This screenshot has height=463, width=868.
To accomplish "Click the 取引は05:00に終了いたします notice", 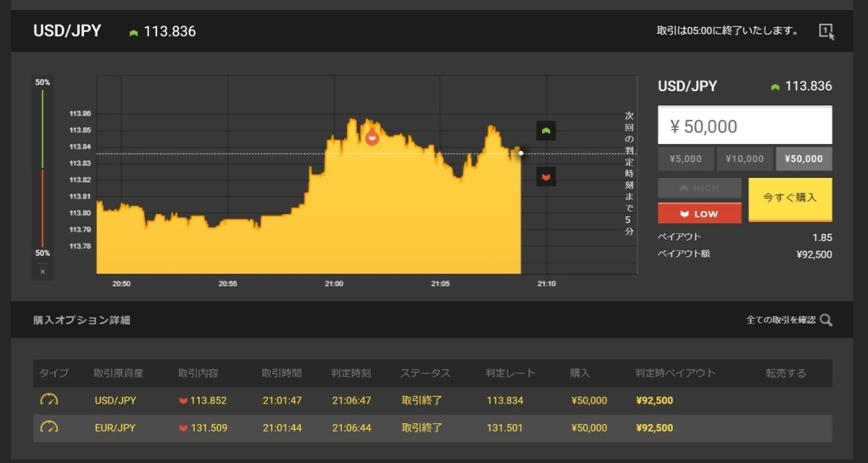I will point(727,31).
